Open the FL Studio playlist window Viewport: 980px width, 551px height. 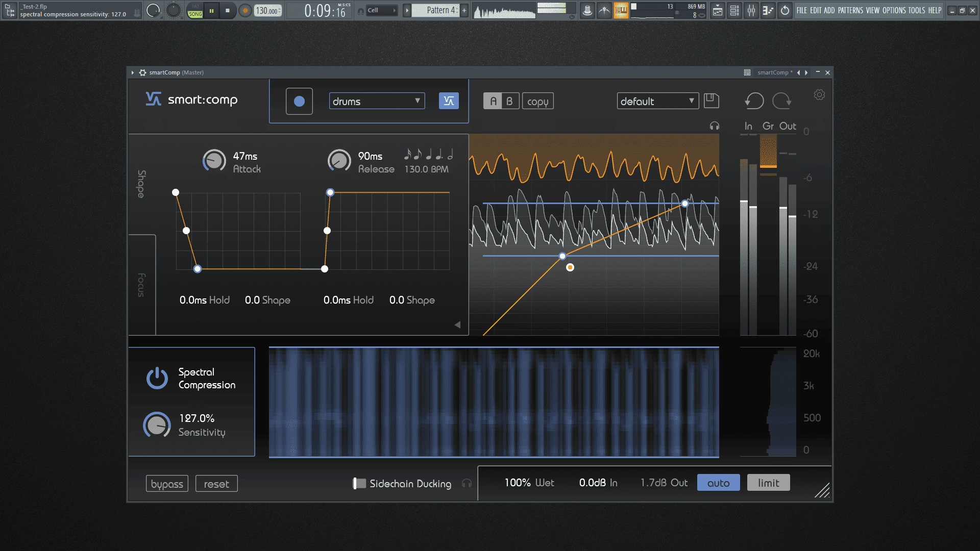click(718, 10)
